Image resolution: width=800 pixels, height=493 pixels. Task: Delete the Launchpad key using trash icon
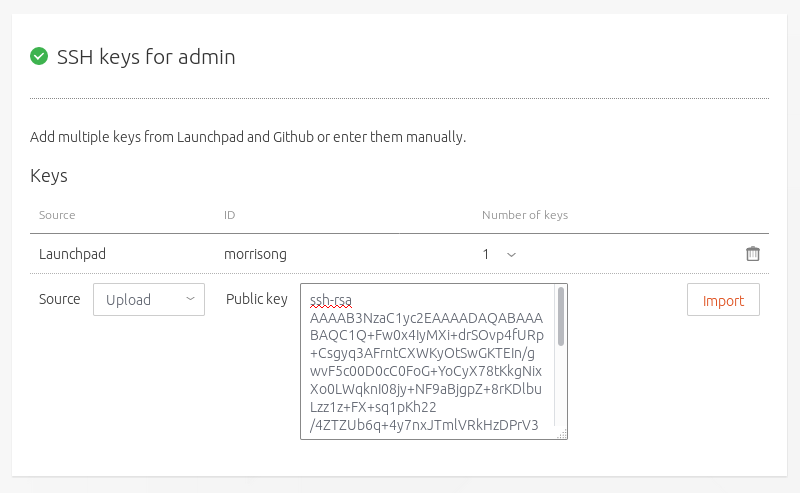[753, 254]
